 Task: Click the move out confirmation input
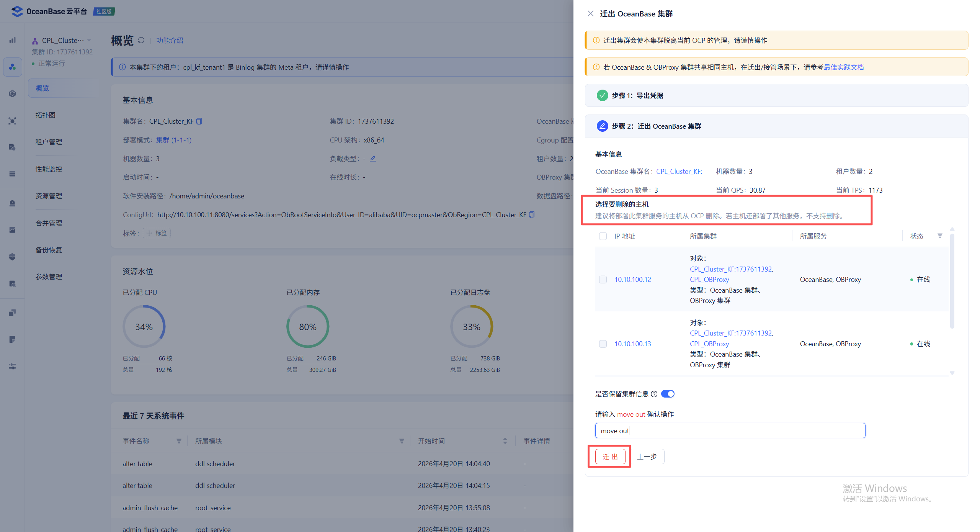[730, 431]
